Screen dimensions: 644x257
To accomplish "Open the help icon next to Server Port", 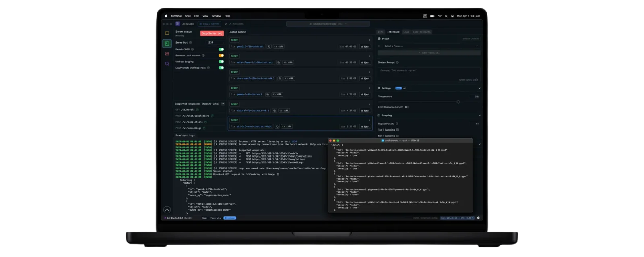I will (190, 42).
